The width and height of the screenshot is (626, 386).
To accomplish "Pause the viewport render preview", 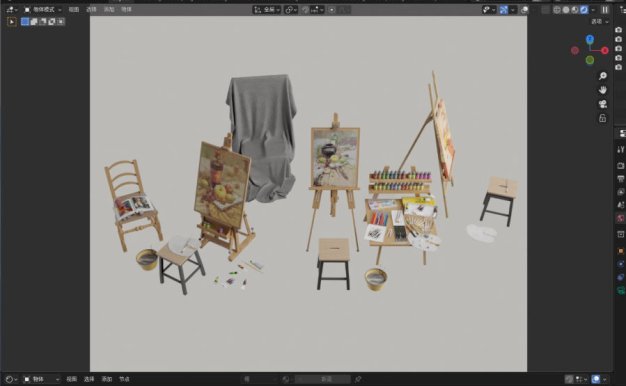I will click(x=605, y=10).
